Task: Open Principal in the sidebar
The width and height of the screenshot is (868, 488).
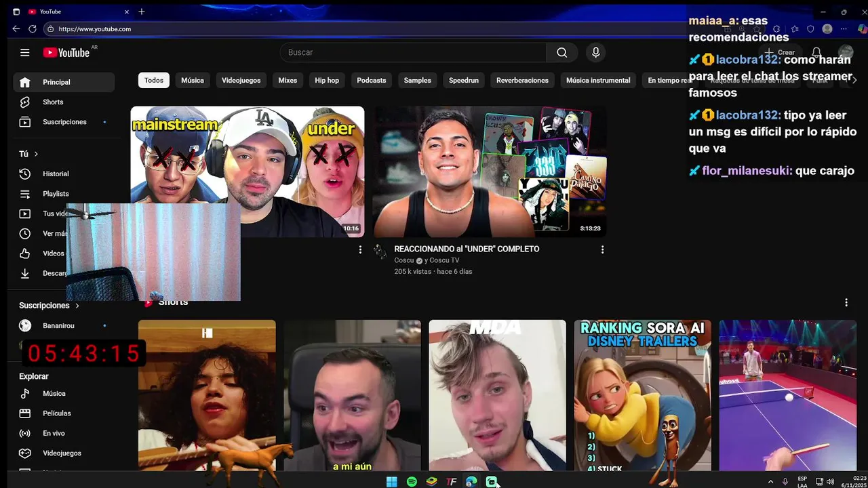Action: (x=64, y=82)
